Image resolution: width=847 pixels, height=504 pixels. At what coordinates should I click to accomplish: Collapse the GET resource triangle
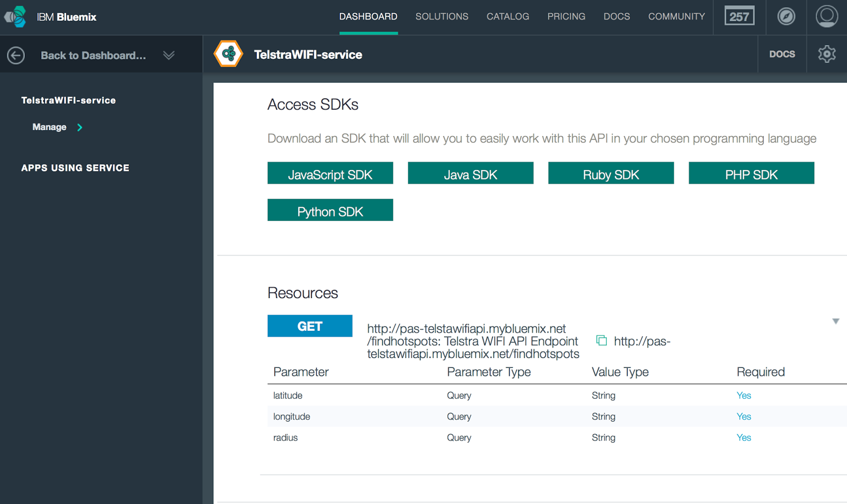835,321
